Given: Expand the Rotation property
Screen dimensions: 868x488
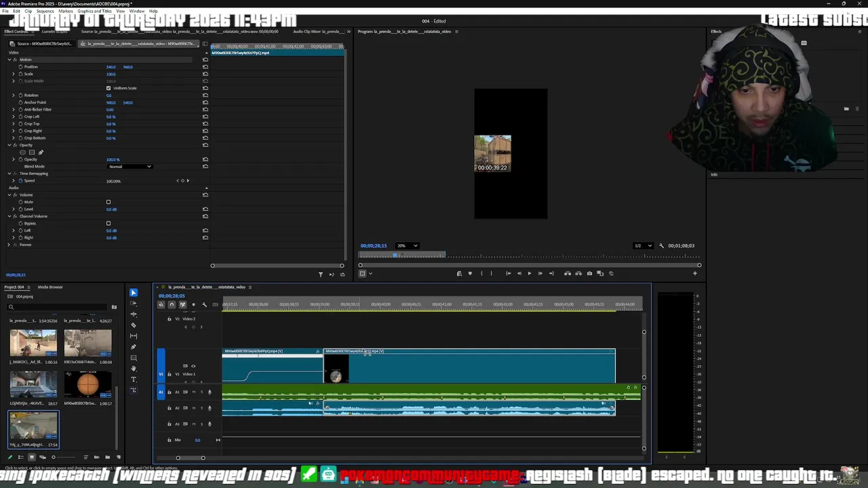Looking at the screenshot, I should (x=13, y=96).
